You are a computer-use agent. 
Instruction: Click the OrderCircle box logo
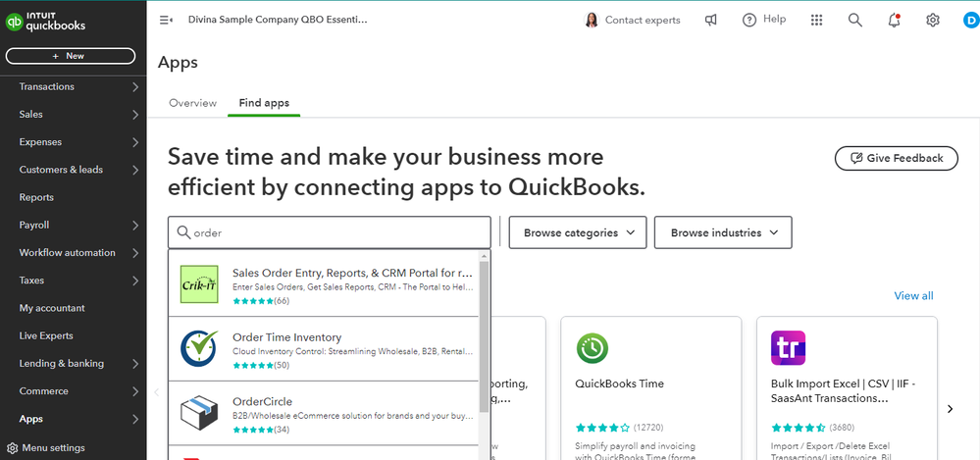[x=199, y=413]
